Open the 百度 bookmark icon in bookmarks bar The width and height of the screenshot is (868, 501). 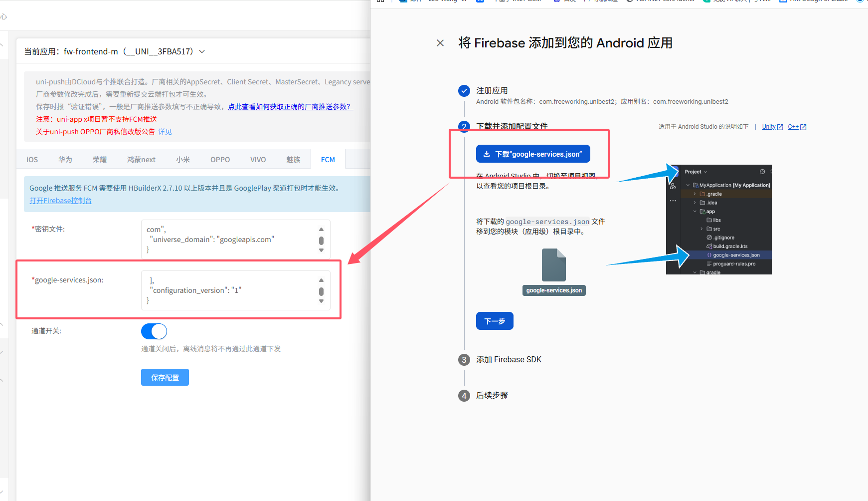click(x=557, y=1)
